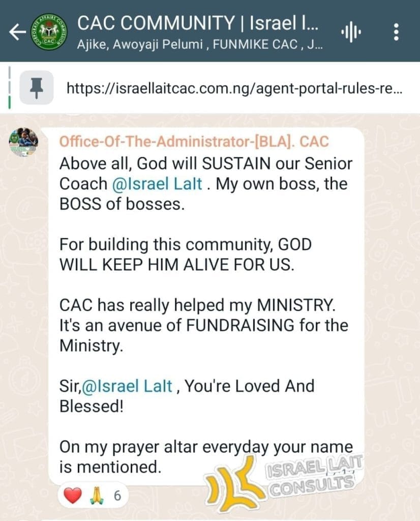The width and height of the screenshot is (420, 521).
Task: Open the three-dot more options menu
Action: pyautogui.click(x=397, y=33)
